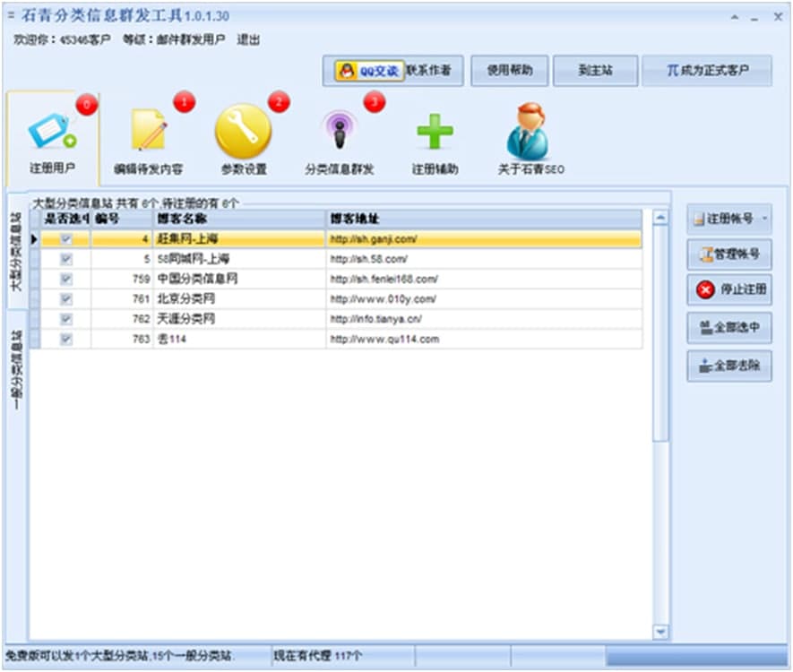Click the row selector of 赶集网-上海
Image resolution: width=793 pixels, height=672 pixels.
(x=34, y=239)
